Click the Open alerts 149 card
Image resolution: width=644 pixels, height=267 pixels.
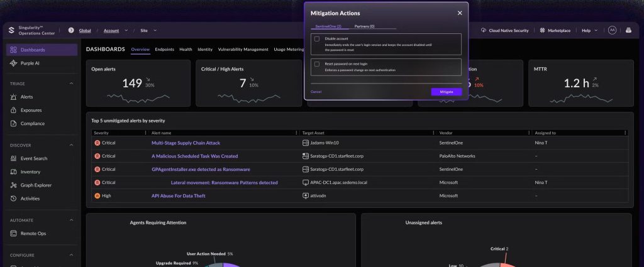click(138, 84)
